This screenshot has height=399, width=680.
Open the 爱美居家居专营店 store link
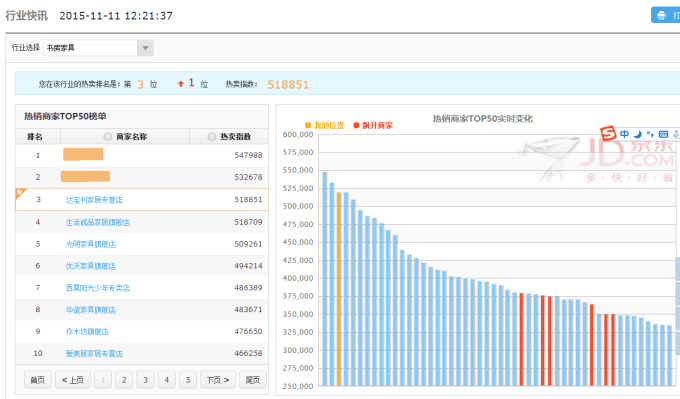click(94, 353)
